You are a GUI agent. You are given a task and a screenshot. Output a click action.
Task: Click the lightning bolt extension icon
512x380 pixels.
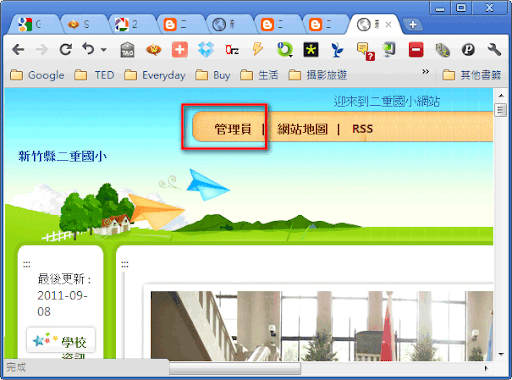258,49
